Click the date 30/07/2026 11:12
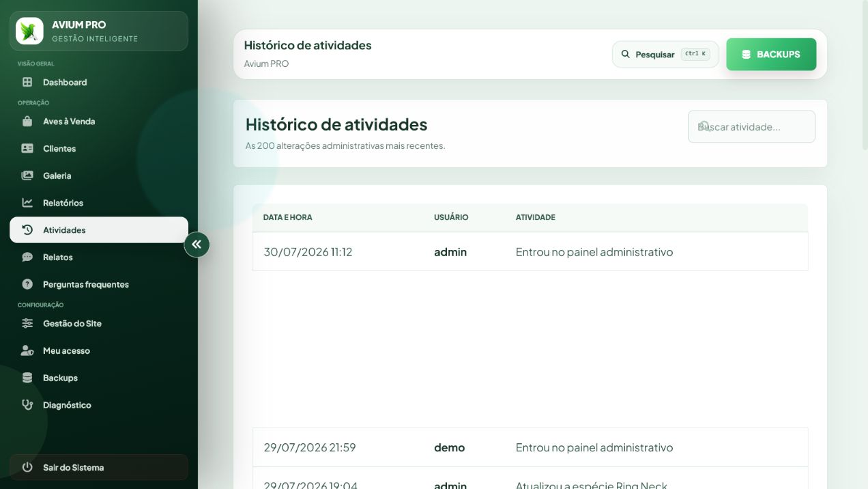This screenshot has height=489, width=868. pos(308,252)
